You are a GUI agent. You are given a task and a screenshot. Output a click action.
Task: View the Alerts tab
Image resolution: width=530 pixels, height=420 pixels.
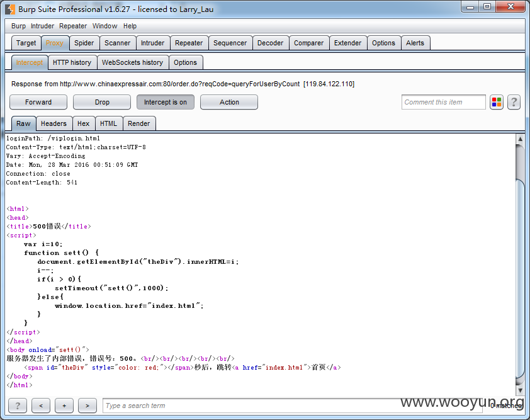pos(415,43)
